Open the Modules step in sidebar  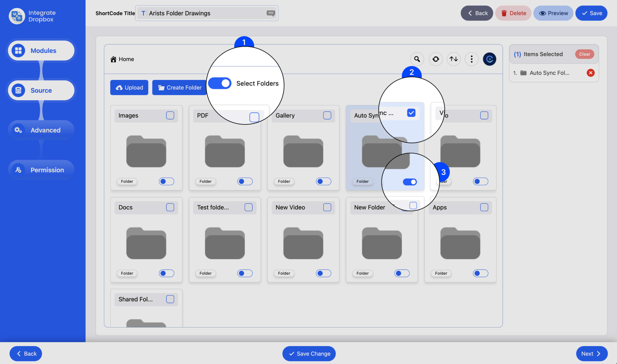point(41,51)
